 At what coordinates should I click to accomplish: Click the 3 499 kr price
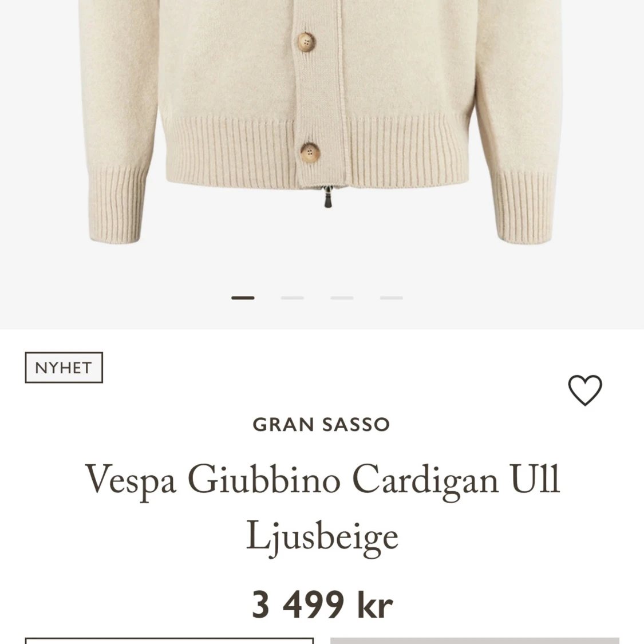[x=322, y=604]
